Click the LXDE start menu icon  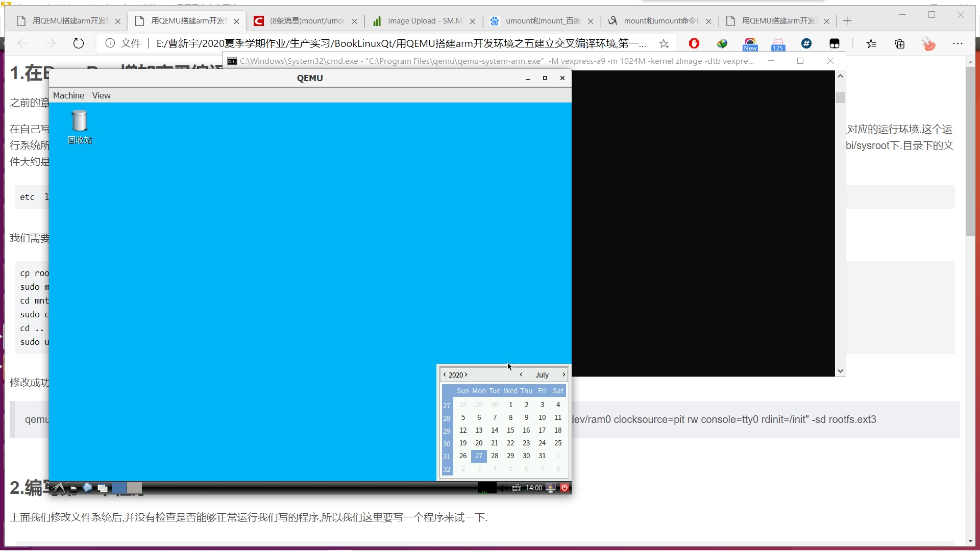(58, 488)
